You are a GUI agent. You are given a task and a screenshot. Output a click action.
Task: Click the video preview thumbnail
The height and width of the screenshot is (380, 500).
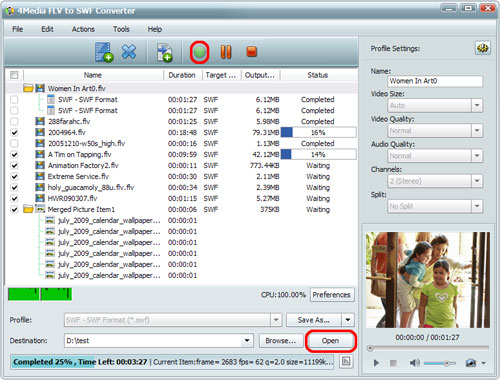[428, 280]
